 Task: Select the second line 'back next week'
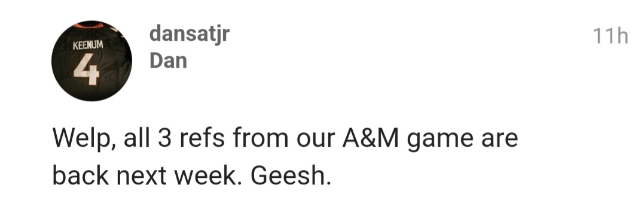point(191,175)
